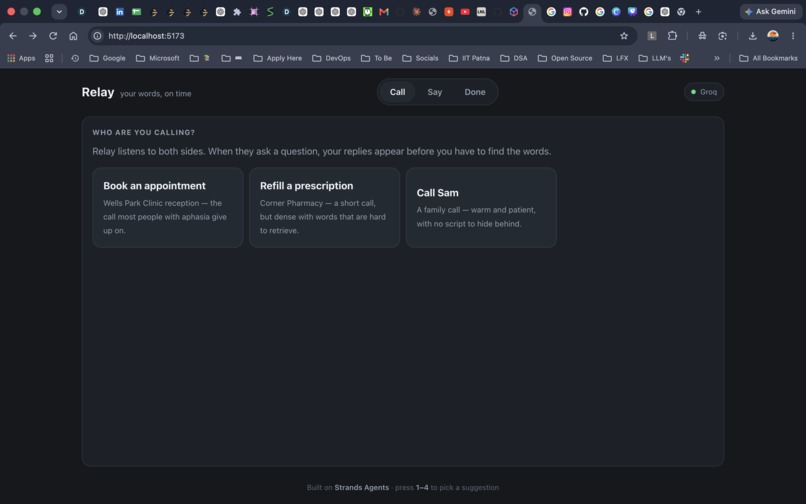Viewport: 806px width, 504px height.
Task: Open the browser home page
Action: [73, 36]
